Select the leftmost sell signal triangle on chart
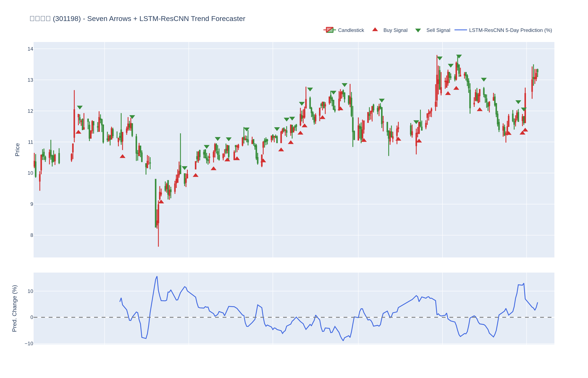The width and height of the screenshot is (588, 378). click(80, 107)
